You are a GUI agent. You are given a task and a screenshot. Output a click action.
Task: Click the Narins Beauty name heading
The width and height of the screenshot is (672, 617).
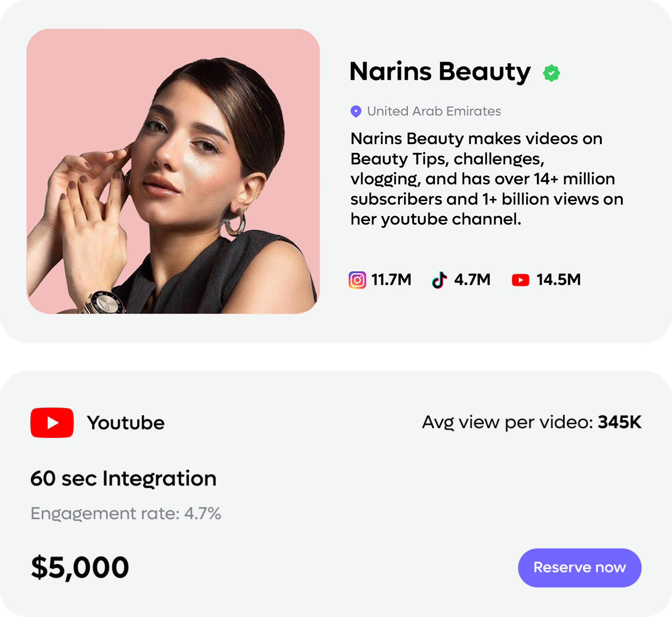[x=440, y=72]
